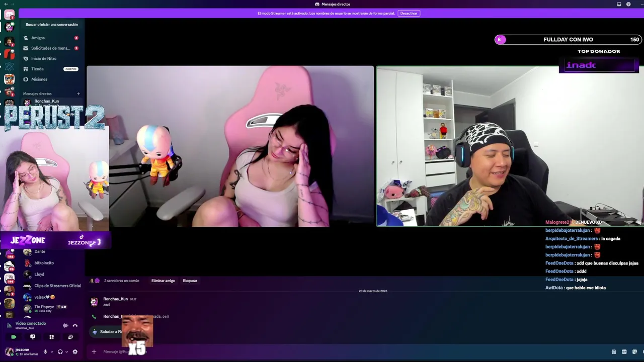
Task: Toggle noise suppression waveform icon
Action: pyautogui.click(x=65, y=325)
